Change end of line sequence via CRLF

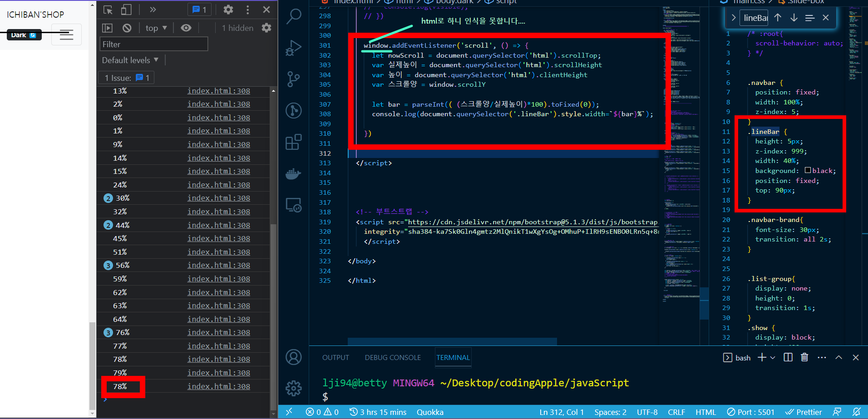[x=676, y=412]
